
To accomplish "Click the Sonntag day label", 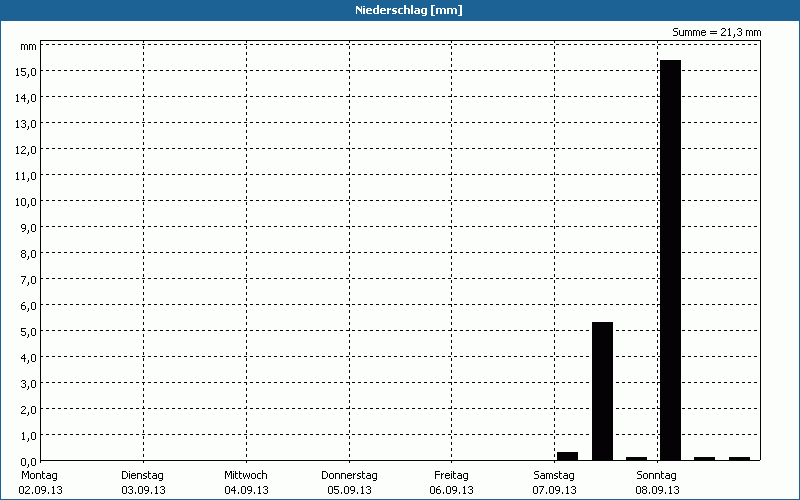I will tap(657, 476).
